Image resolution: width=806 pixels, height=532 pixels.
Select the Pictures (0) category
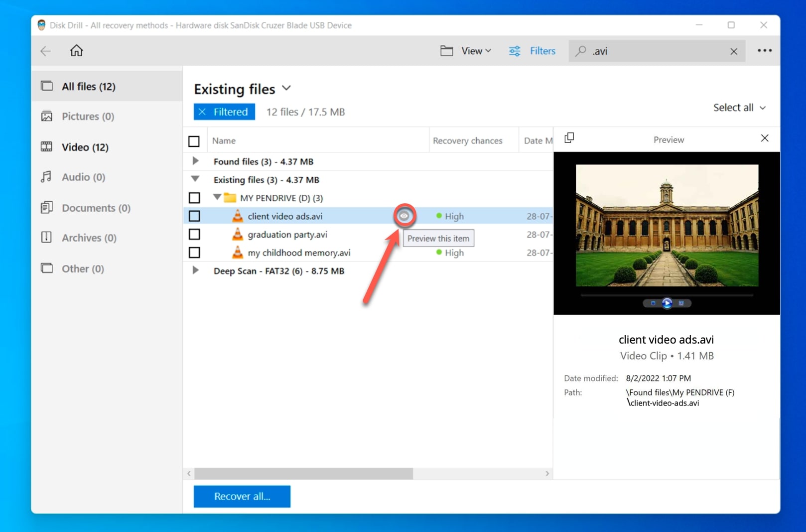(x=107, y=116)
